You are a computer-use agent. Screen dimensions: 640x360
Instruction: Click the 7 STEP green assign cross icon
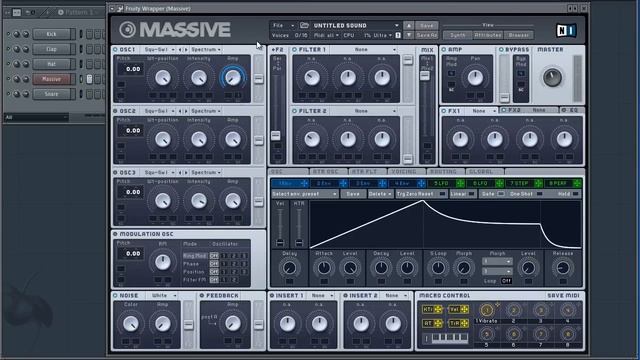click(538, 184)
